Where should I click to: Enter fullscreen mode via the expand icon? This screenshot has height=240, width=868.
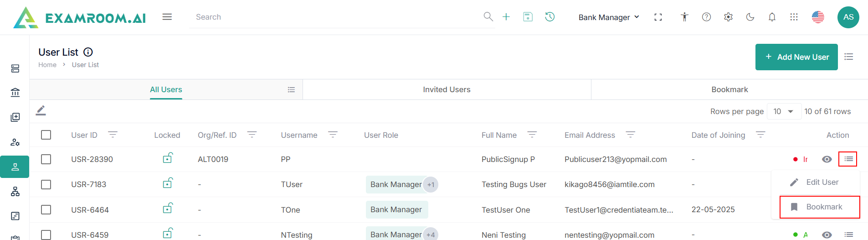[658, 17]
